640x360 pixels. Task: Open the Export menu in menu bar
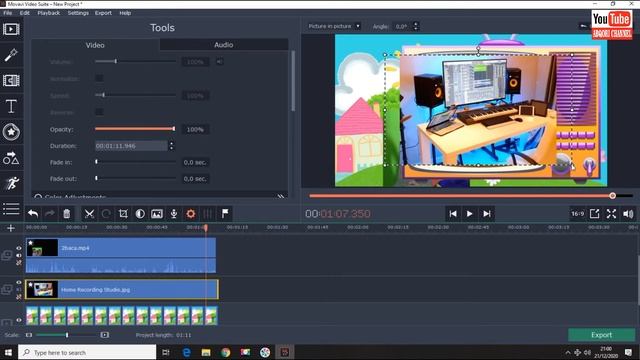click(x=103, y=13)
